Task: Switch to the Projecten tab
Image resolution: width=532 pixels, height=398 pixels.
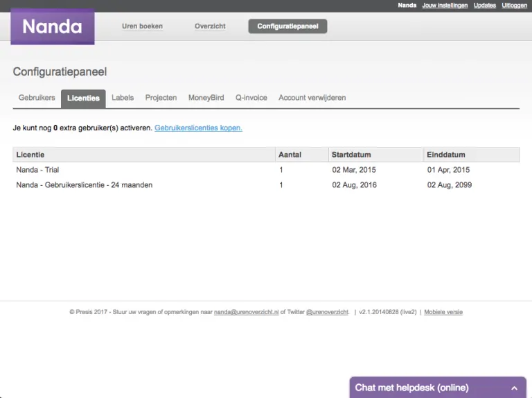Action: point(161,98)
